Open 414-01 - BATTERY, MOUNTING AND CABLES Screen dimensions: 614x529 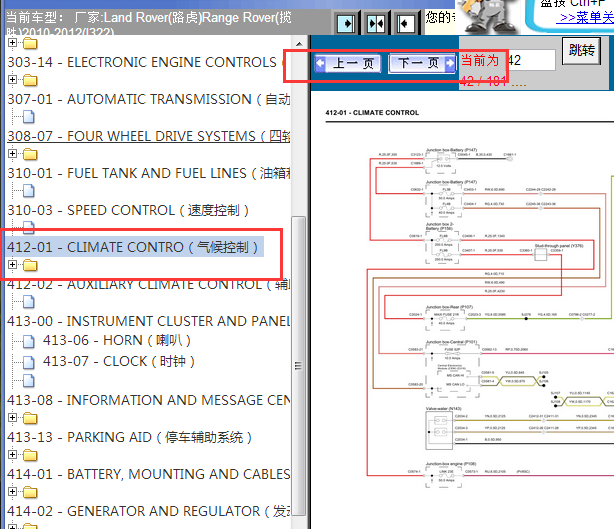pos(148,474)
